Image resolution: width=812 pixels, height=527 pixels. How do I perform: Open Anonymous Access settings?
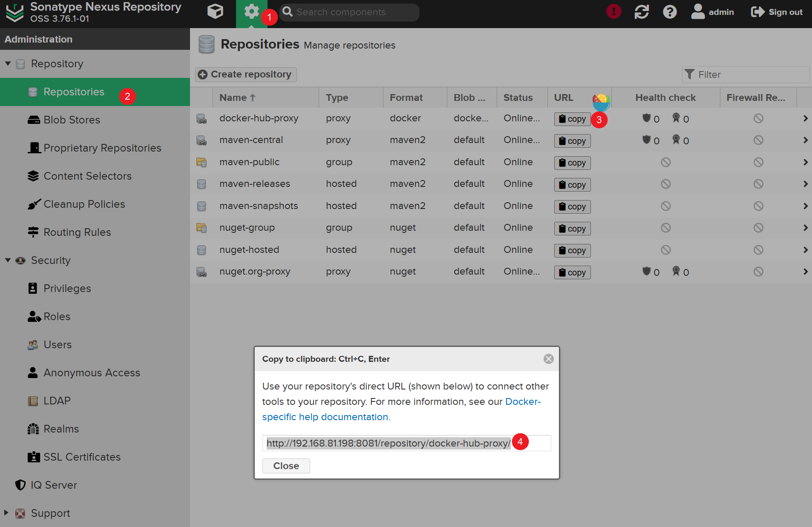click(x=95, y=373)
